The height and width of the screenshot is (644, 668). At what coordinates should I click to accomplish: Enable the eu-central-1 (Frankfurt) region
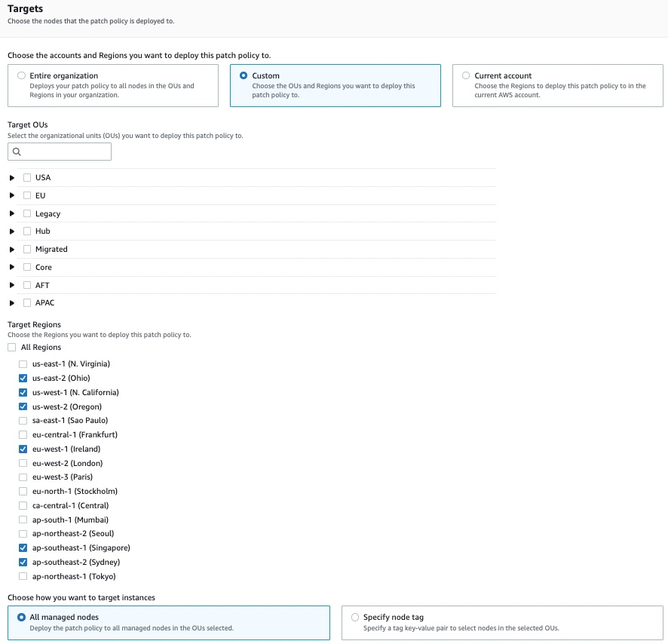pos(23,434)
